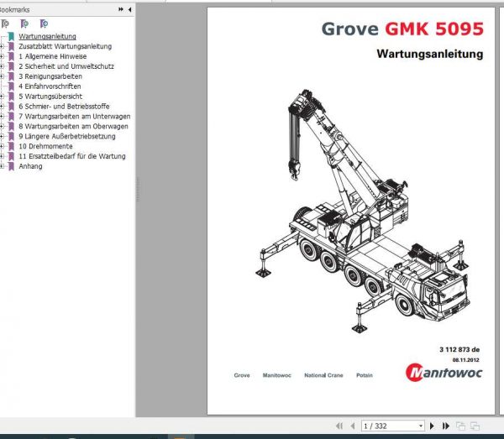Expand the 5 Wartungsübersicht bookmark

point(2,96)
